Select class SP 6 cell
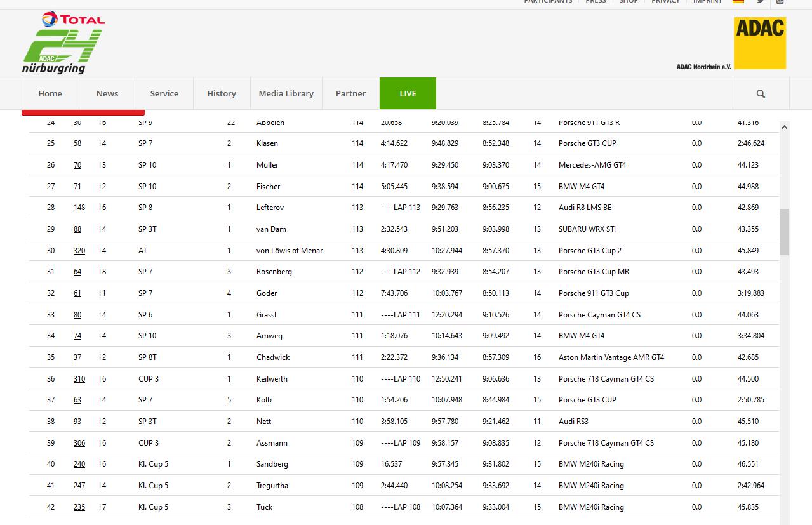This screenshot has width=812, height=525. (145, 315)
